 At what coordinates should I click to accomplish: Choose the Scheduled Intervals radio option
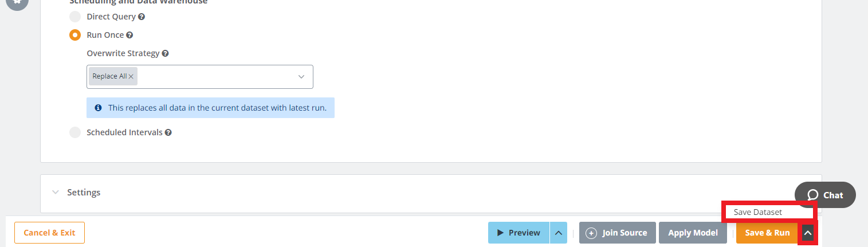tap(75, 133)
